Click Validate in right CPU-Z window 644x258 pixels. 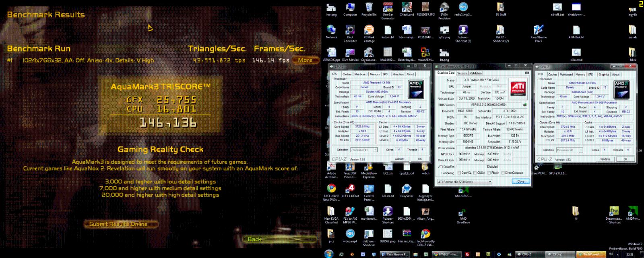pyautogui.click(x=605, y=159)
